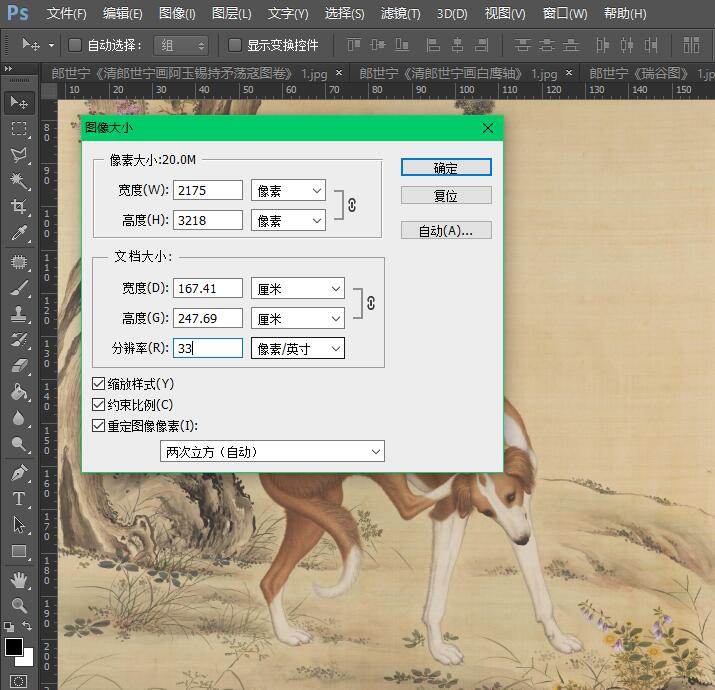Close the 阿玉锡持矛荡寇图卷 tab

coord(339,73)
